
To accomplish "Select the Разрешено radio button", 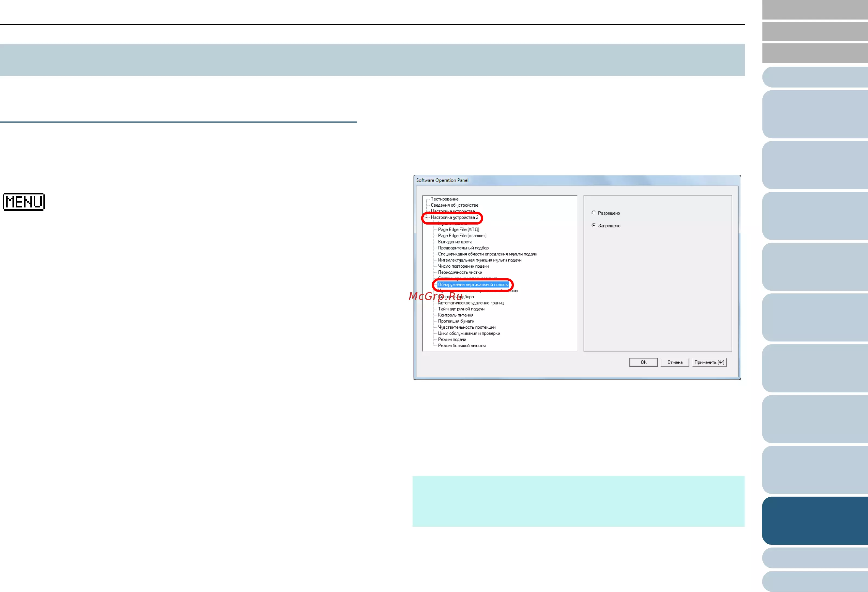I will click(594, 213).
